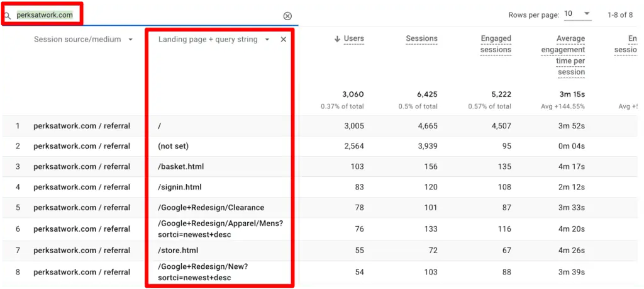Clear the perksatwork.com search filter
The image size is (644, 289).
coord(287,16)
